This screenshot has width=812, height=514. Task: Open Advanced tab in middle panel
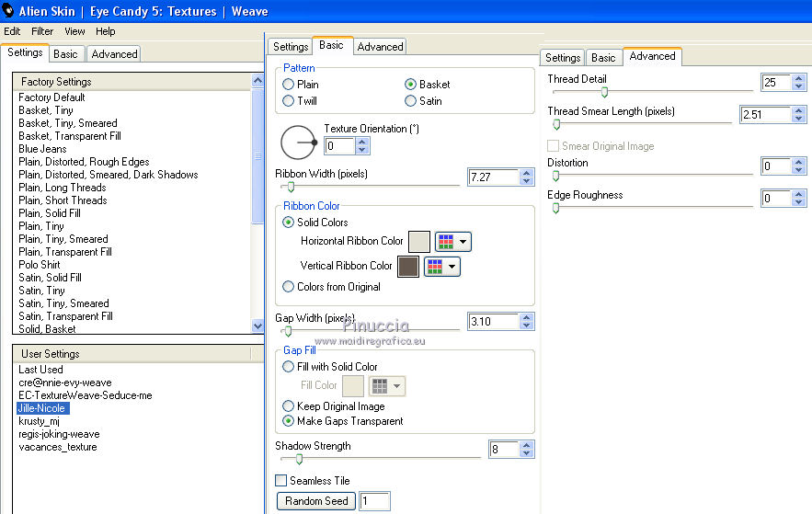pos(380,47)
